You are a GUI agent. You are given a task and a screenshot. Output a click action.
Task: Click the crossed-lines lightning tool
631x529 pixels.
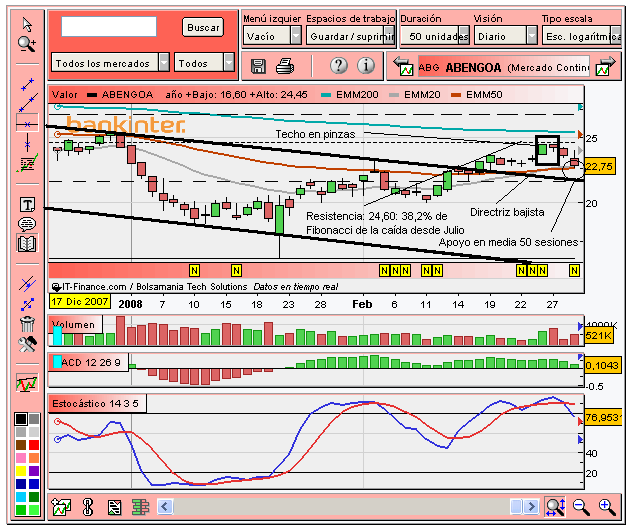point(27,284)
